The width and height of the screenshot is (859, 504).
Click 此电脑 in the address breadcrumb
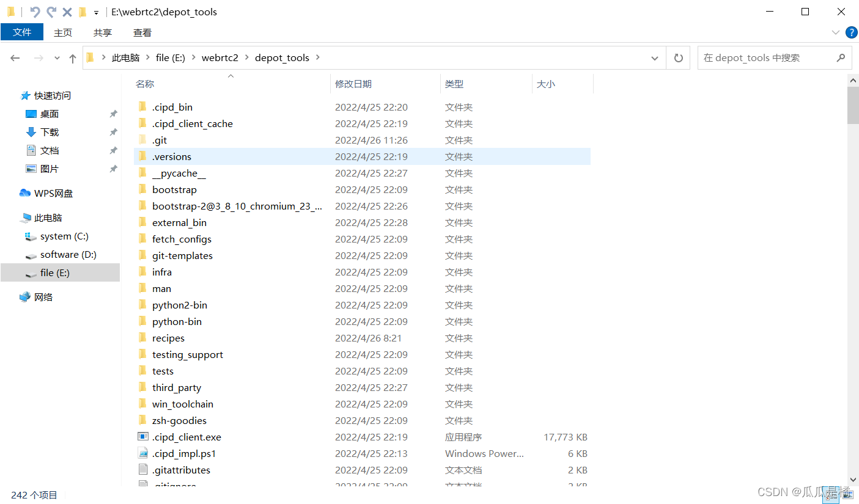click(x=125, y=57)
